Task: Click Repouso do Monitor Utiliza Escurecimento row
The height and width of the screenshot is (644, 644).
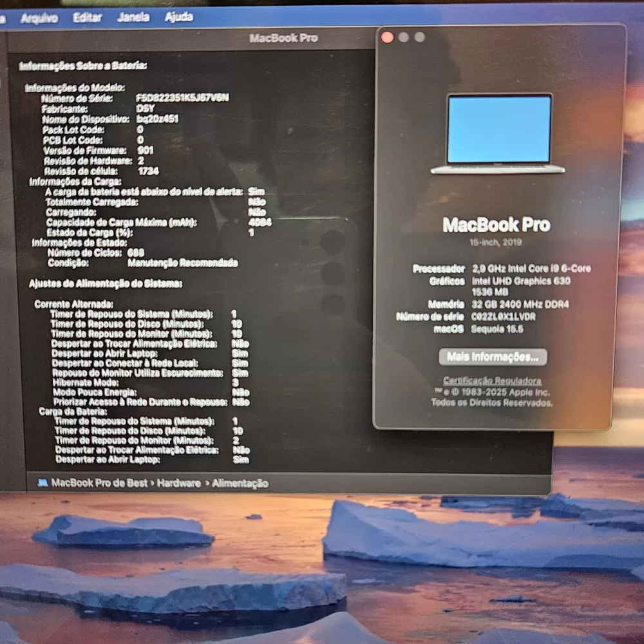Action: 150,373
